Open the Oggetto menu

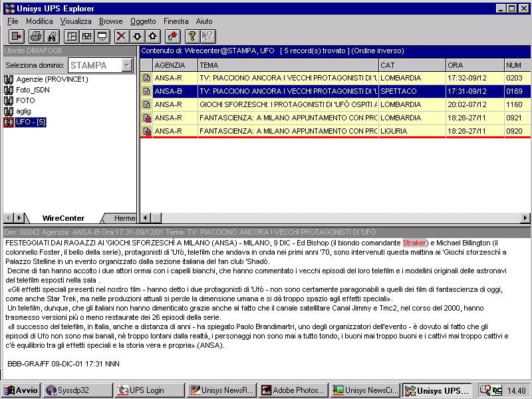coord(143,21)
